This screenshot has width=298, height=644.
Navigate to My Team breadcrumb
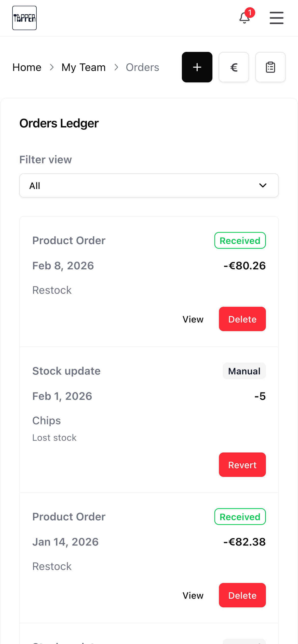[x=84, y=67]
